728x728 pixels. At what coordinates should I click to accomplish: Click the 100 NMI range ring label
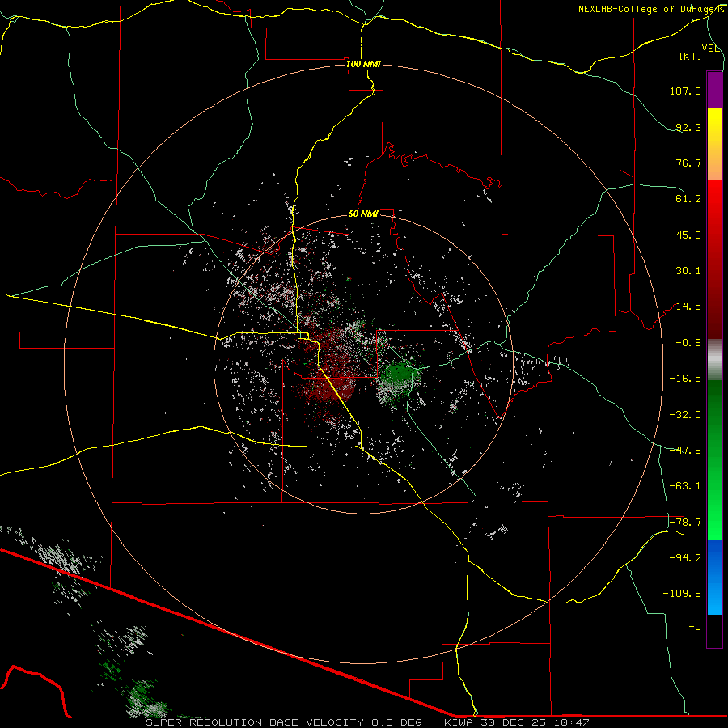point(363,64)
